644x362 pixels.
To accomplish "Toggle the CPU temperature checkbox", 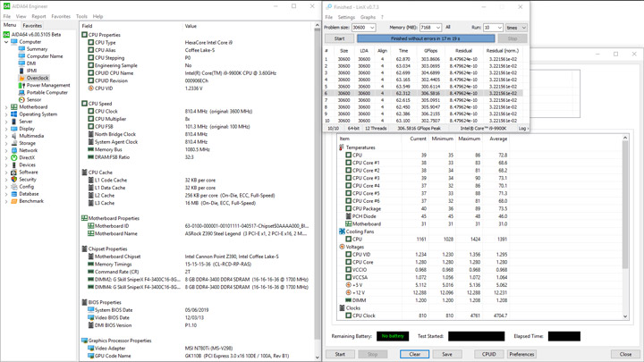I will pos(348,156).
